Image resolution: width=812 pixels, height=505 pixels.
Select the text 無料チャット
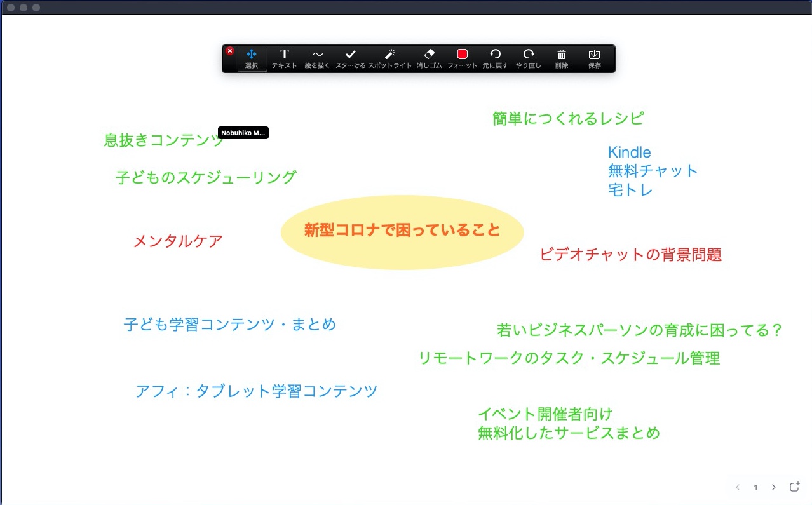coord(653,170)
